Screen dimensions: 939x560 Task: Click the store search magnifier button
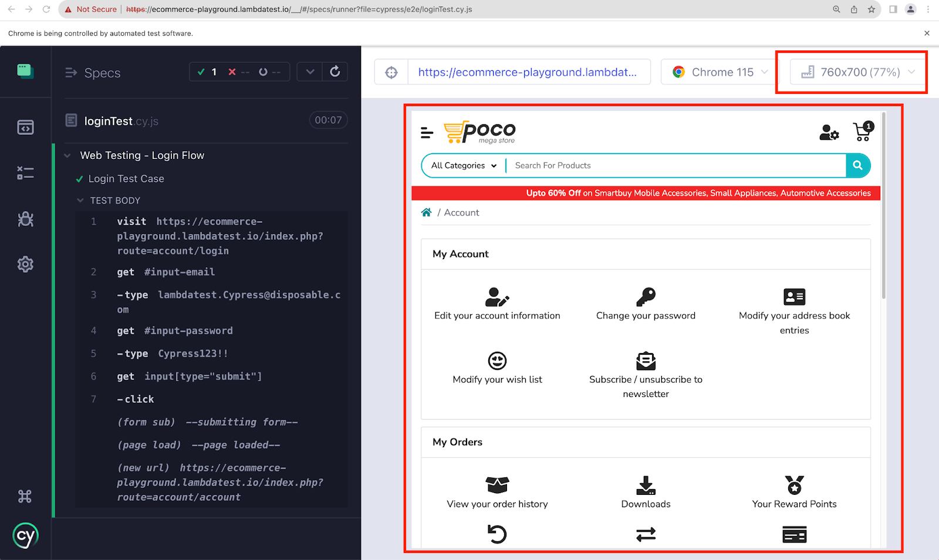[857, 165]
